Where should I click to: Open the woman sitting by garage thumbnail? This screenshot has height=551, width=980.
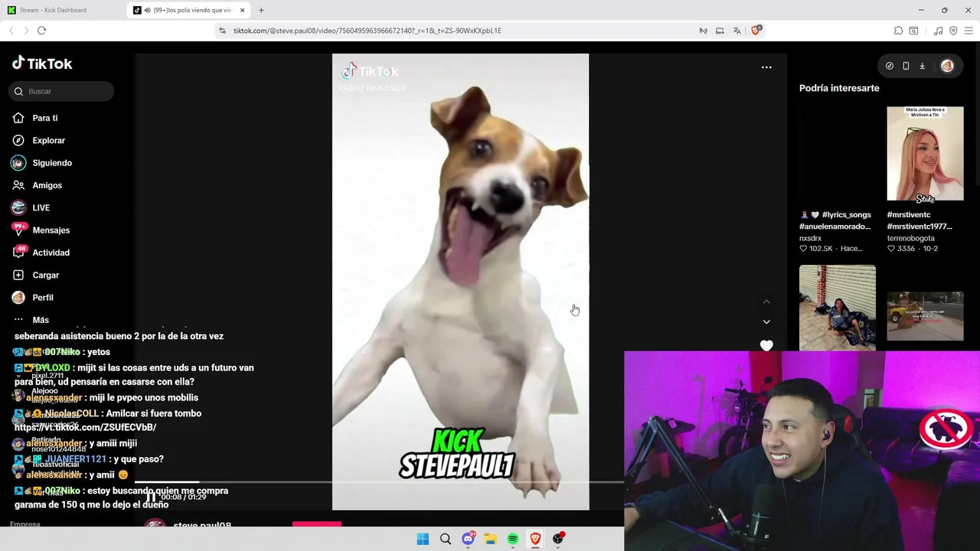pyautogui.click(x=838, y=308)
